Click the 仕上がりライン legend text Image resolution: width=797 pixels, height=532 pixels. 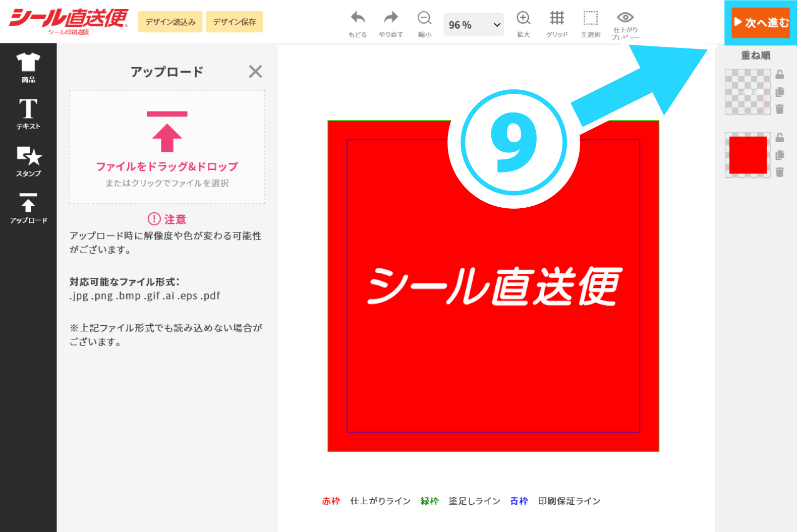(380, 501)
